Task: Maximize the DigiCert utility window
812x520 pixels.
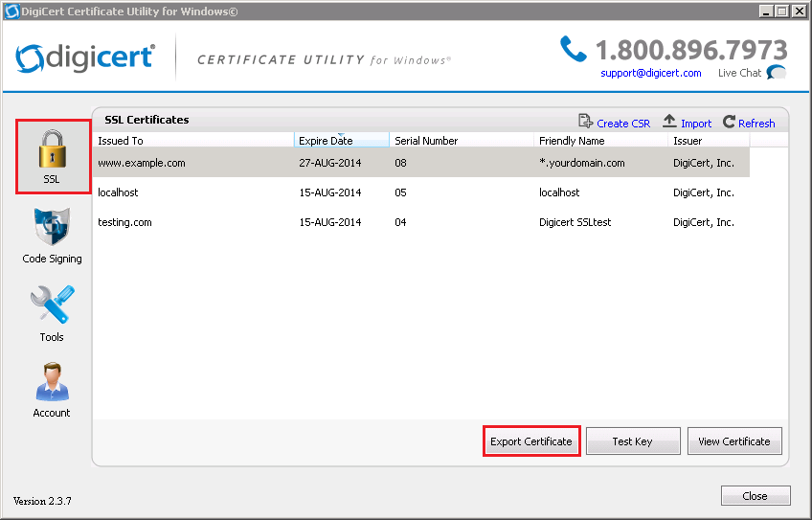Action: coord(783,11)
